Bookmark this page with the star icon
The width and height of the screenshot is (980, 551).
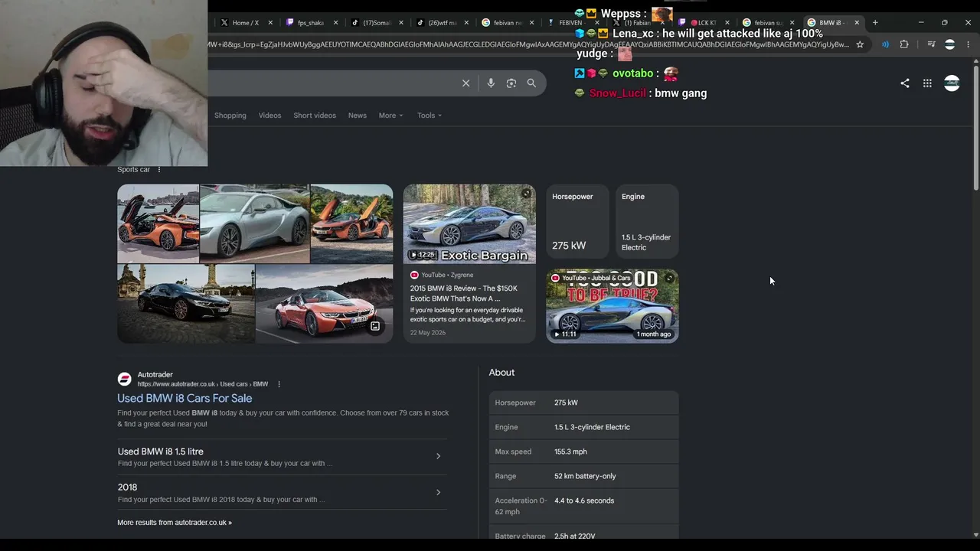pyautogui.click(x=860, y=44)
